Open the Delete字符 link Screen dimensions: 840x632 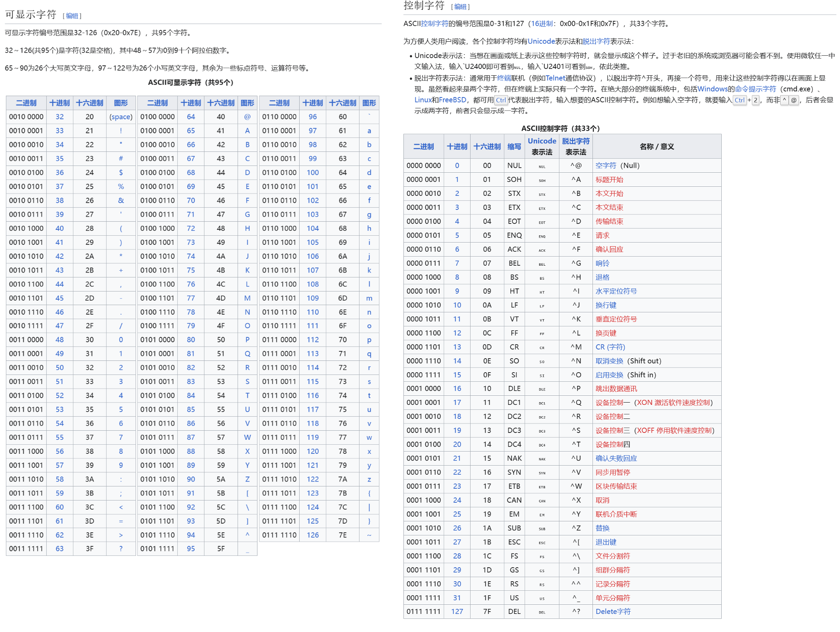click(613, 612)
